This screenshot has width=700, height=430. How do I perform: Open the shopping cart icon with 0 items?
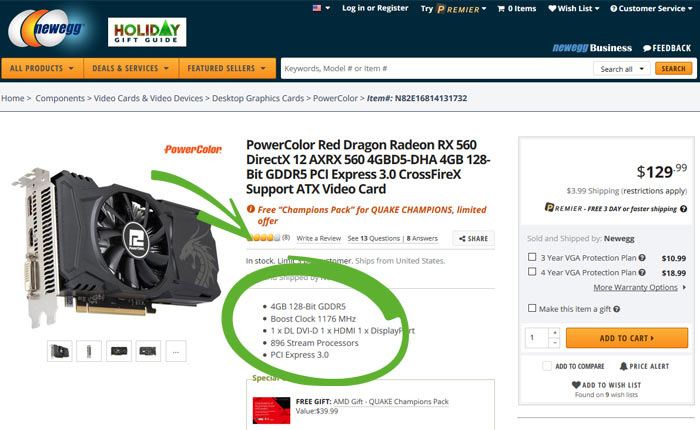pyautogui.click(x=501, y=8)
